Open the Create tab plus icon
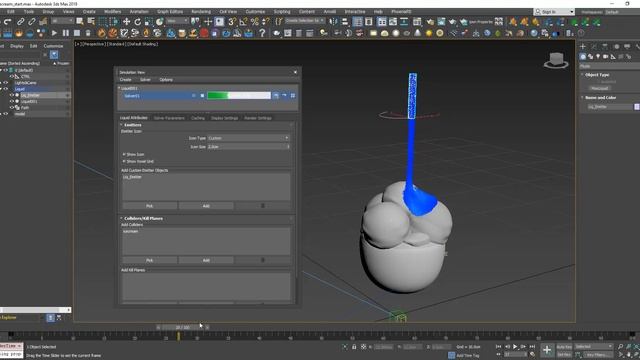The image size is (640, 360). pyautogui.click(x=583, y=47)
